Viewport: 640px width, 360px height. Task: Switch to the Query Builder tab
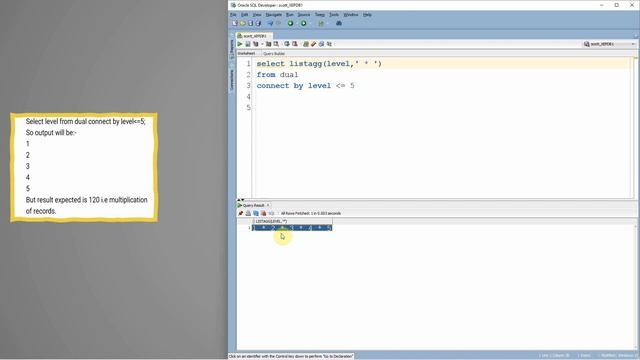(x=274, y=53)
